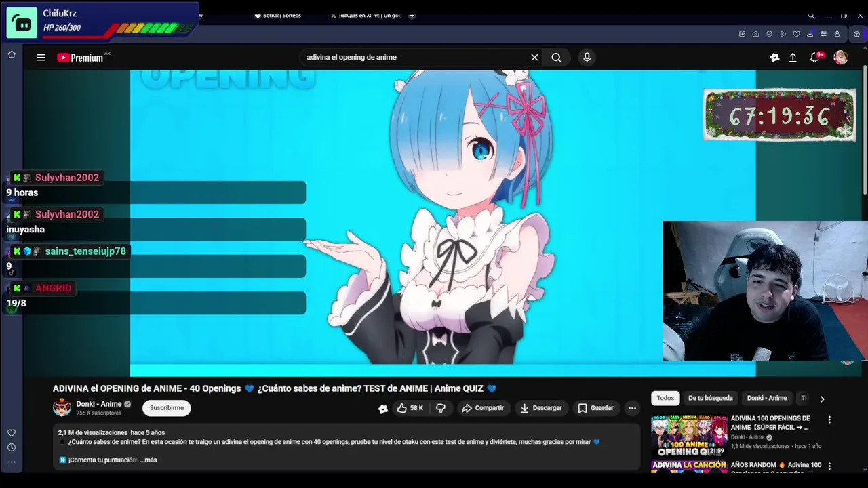Dislike the video with thumbs down
868x488 pixels.
coord(441,408)
